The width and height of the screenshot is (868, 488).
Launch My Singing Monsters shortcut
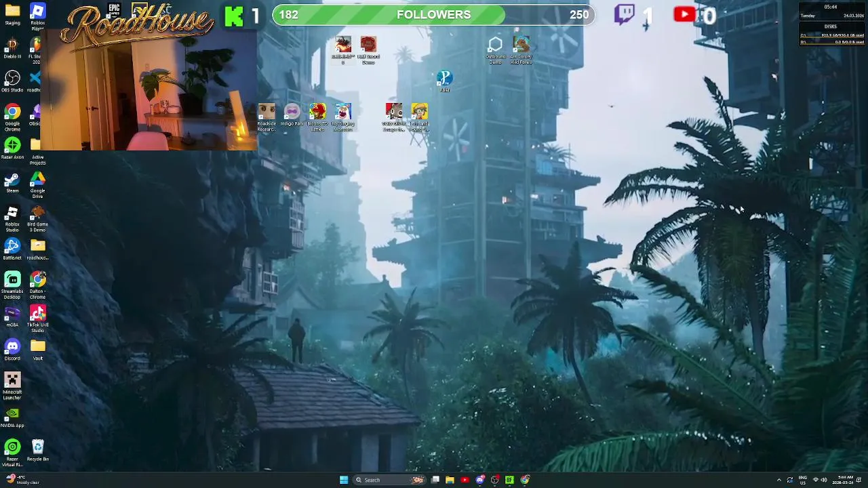(x=342, y=117)
